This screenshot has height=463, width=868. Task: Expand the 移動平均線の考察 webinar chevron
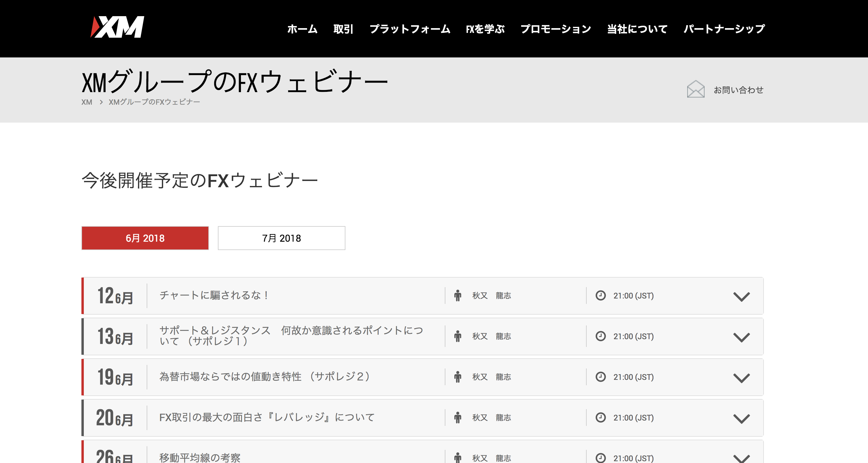[741, 458]
